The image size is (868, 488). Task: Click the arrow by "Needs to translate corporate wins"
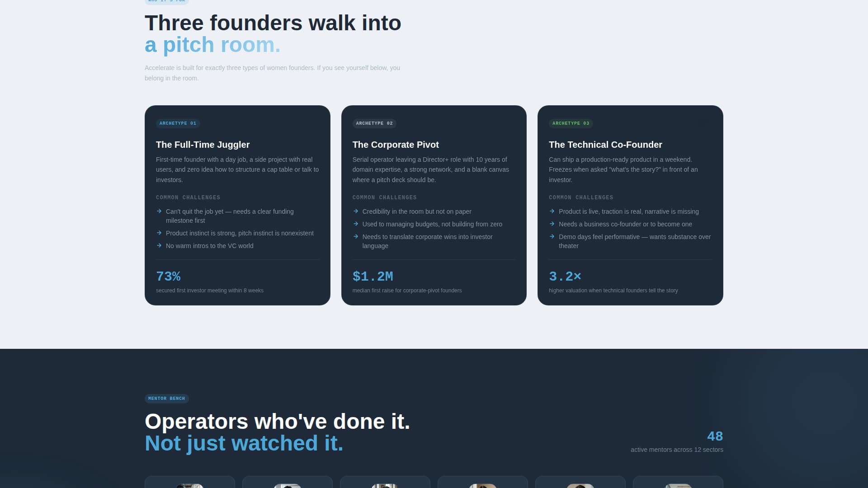[356, 236]
